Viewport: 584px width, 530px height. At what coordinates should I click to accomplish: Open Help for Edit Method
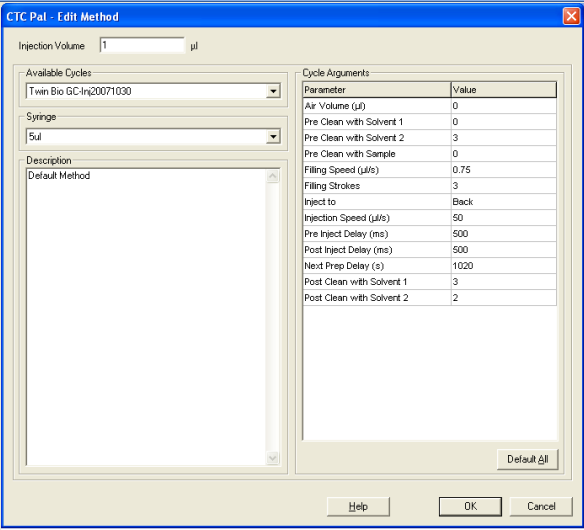point(358,507)
